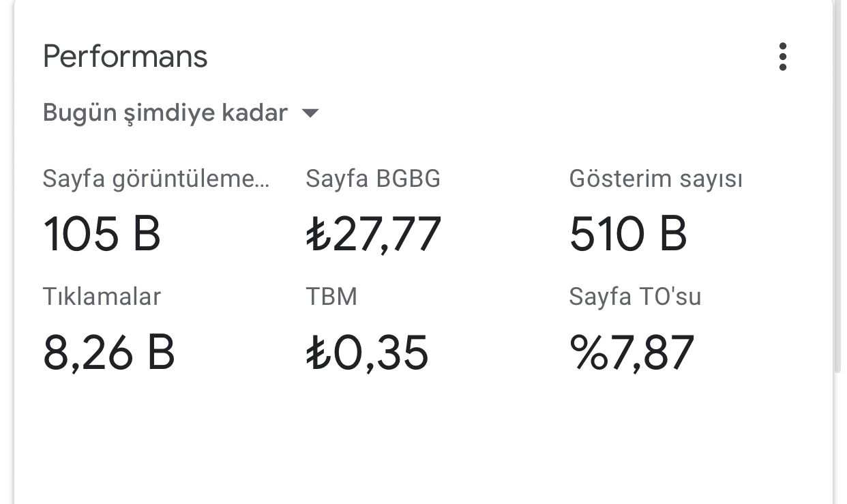847x504 pixels.
Task: Select the %7,87 page CTR value
Action: (631, 353)
